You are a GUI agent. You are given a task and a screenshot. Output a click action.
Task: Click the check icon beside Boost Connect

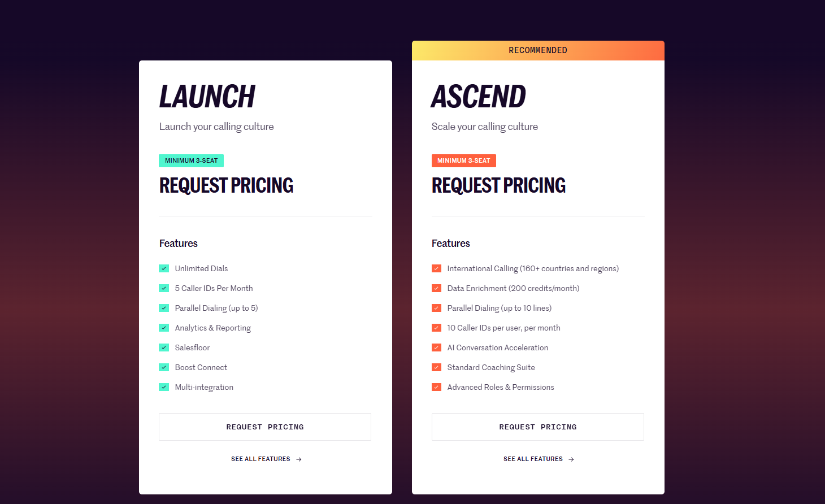click(x=164, y=367)
